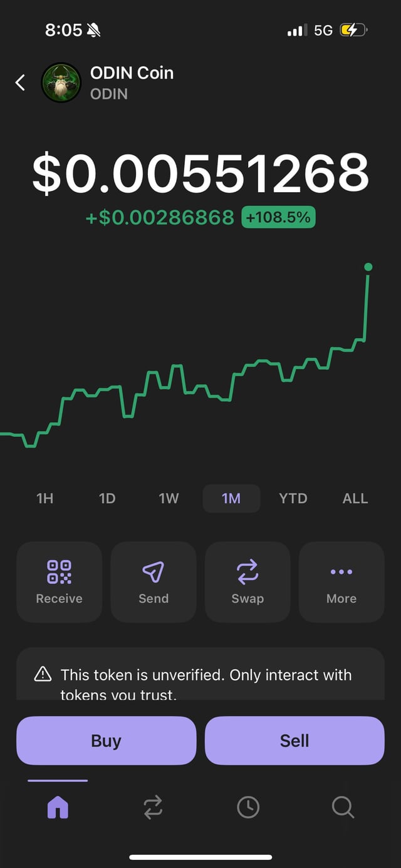Image resolution: width=401 pixels, height=868 pixels.
Task: Open swap tab in bottom navigation
Action: point(153,807)
